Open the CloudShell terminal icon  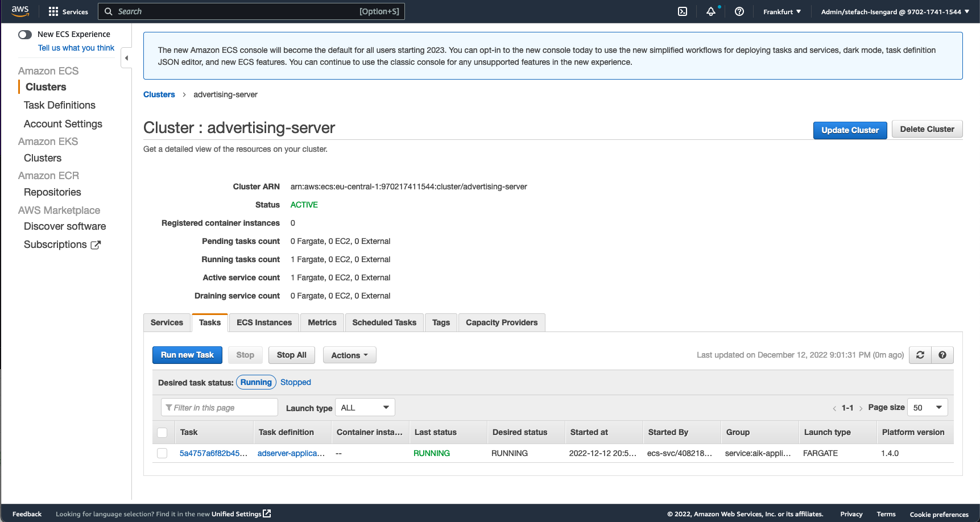pos(683,11)
